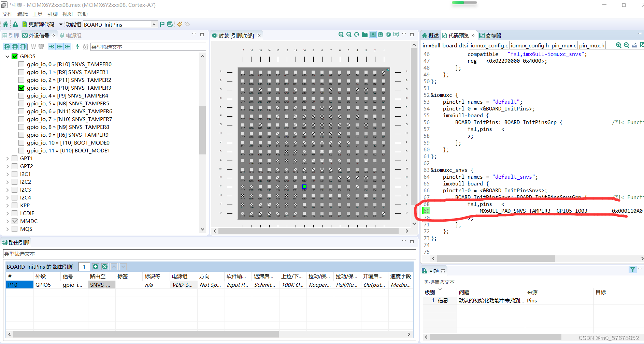The image size is (644, 344).
Task: Open the 文件 menu
Action: [x=8, y=14]
